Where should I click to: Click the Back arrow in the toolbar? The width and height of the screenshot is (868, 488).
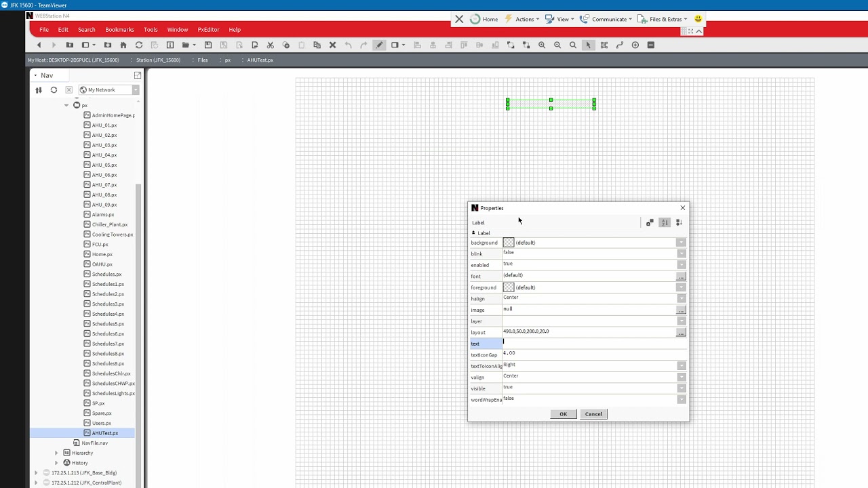click(39, 45)
